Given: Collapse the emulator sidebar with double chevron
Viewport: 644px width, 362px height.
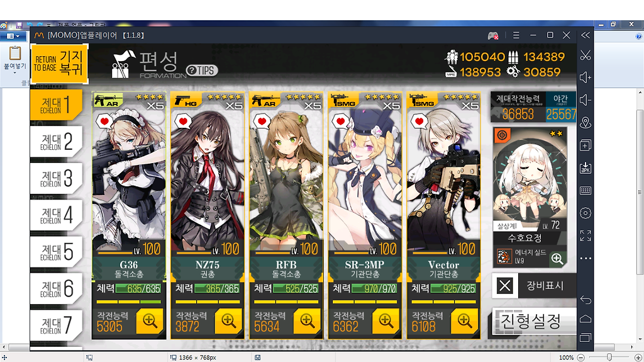Looking at the screenshot, I should coord(586,35).
